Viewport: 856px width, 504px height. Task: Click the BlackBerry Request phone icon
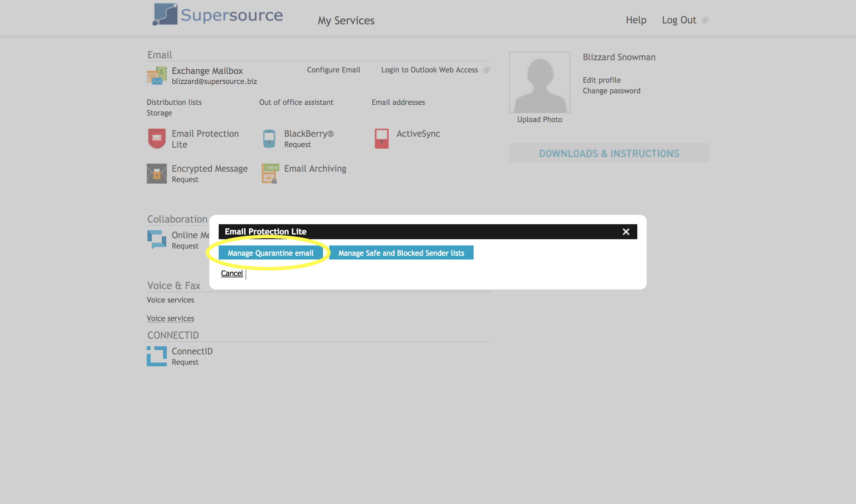(269, 139)
